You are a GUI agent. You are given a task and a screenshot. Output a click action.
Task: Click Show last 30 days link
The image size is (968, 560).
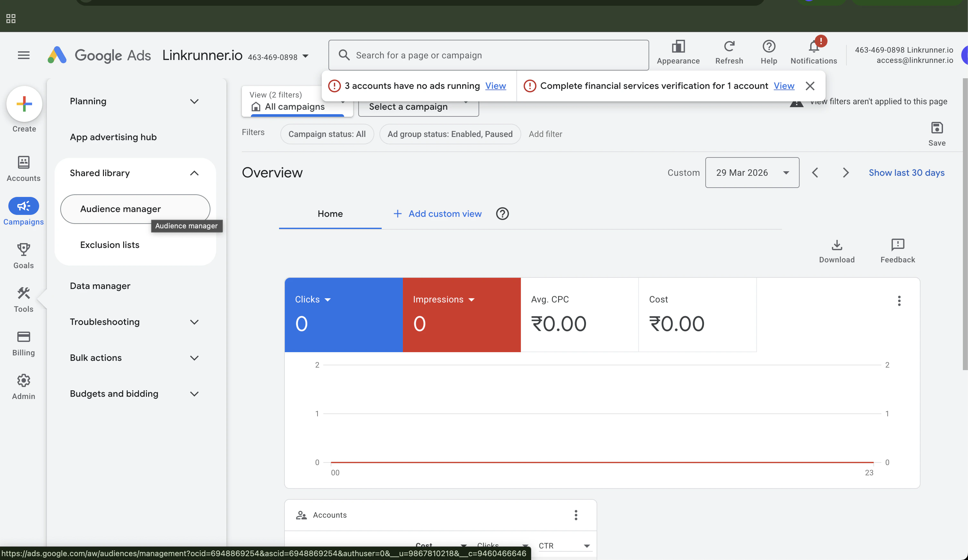pyautogui.click(x=906, y=173)
